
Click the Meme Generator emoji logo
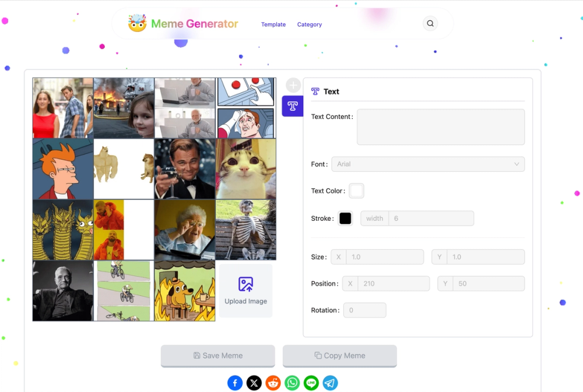tap(137, 23)
